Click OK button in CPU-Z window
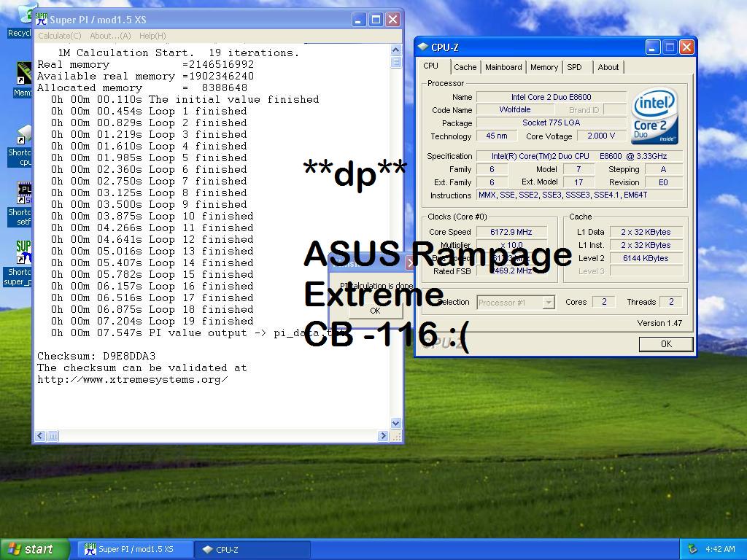The width and height of the screenshot is (747, 560). pos(666,344)
